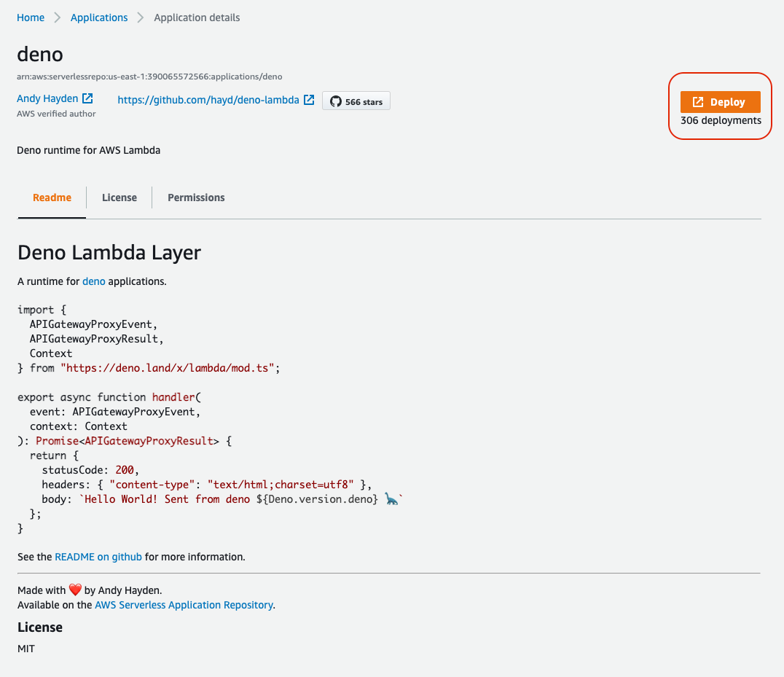Click the 306 deployments count
The height and width of the screenshot is (677, 784).
click(x=721, y=120)
